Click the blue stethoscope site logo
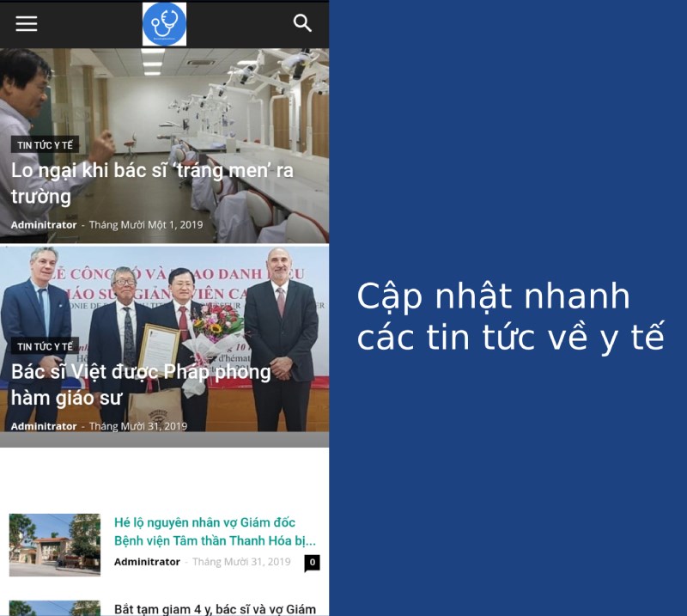Image resolution: width=687 pixels, height=616 pixels. pos(164,23)
